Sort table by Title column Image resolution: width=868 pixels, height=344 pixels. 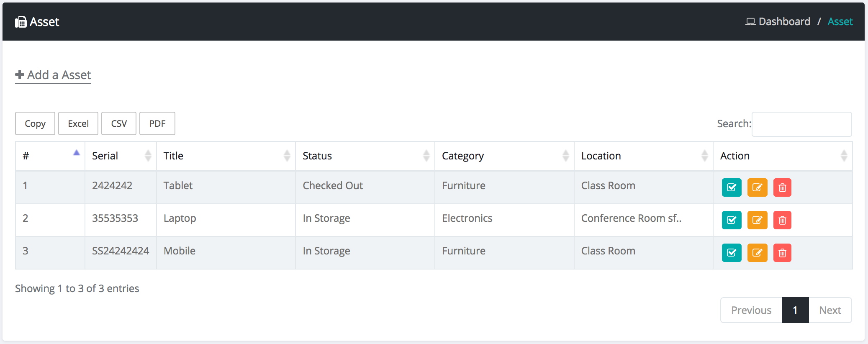click(226, 156)
